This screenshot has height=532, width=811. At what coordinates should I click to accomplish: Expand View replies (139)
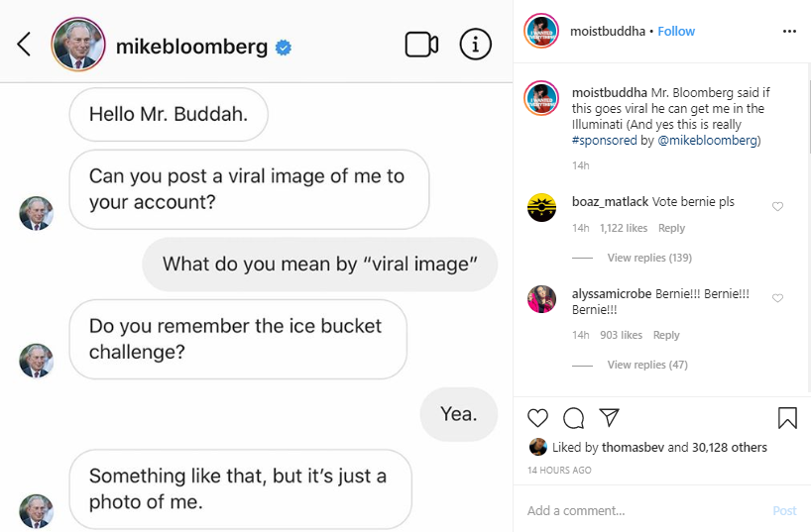pos(649,258)
